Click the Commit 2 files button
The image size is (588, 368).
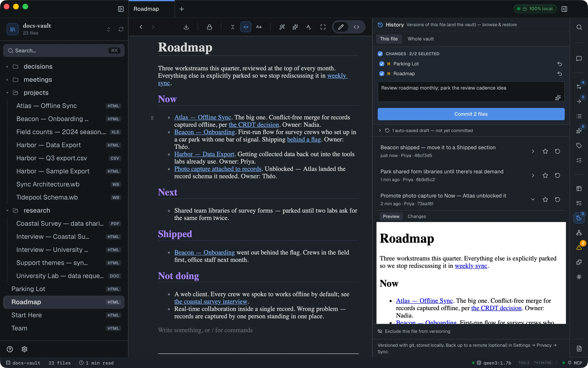tap(471, 114)
